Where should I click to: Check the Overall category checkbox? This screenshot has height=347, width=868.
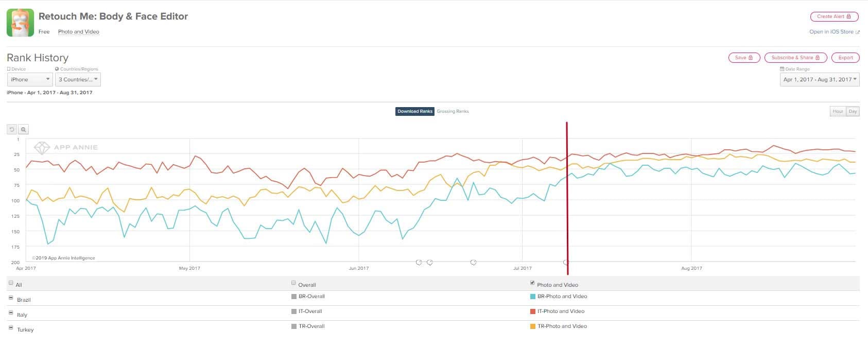[x=293, y=283]
